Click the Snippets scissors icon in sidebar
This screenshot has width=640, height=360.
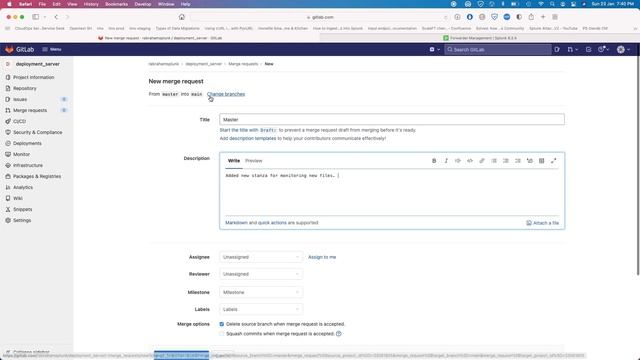click(8, 209)
